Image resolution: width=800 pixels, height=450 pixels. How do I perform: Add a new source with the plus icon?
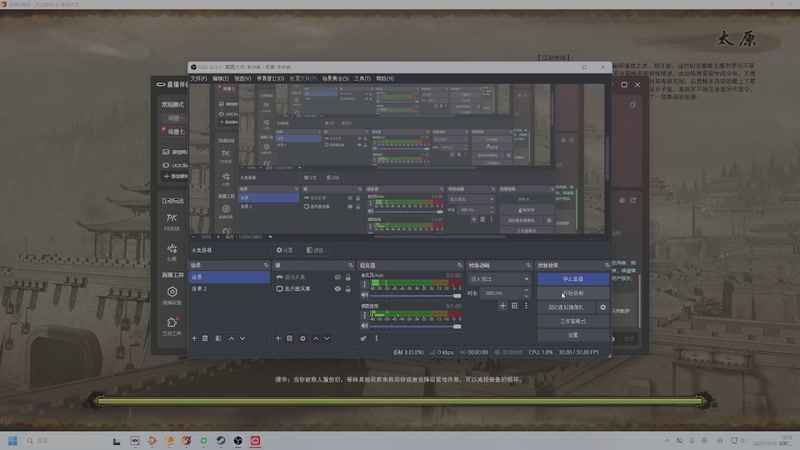coord(278,338)
